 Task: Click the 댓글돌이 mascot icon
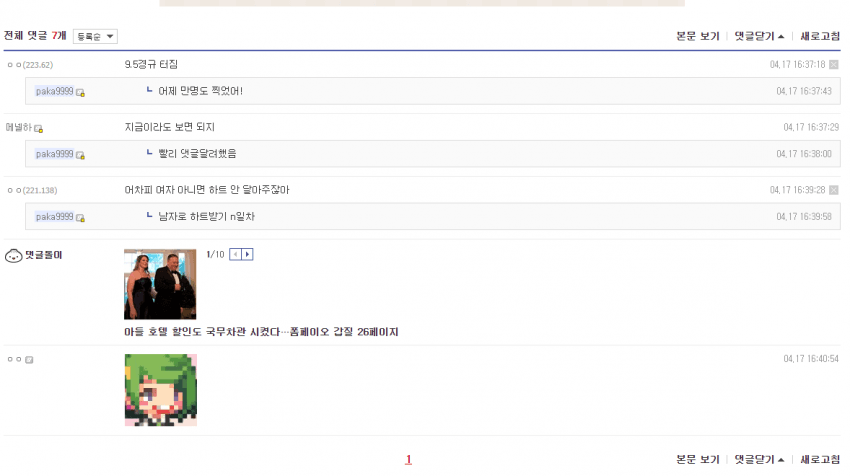point(14,255)
